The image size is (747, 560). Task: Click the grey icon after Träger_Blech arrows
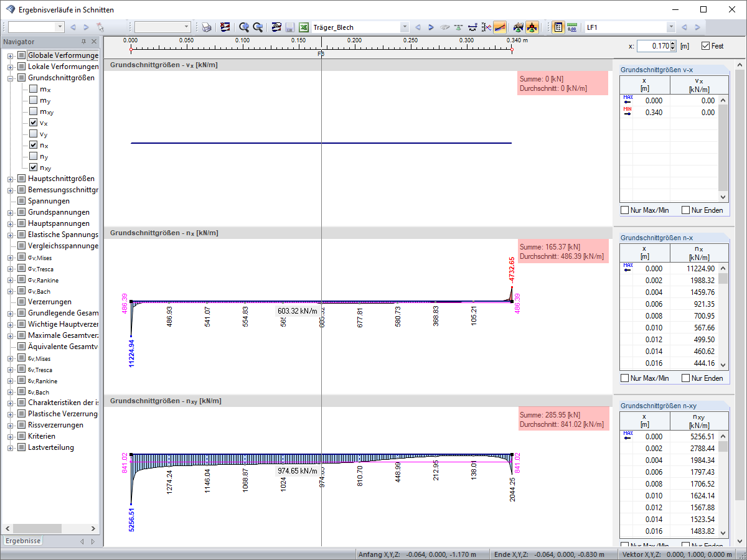(444, 27)
